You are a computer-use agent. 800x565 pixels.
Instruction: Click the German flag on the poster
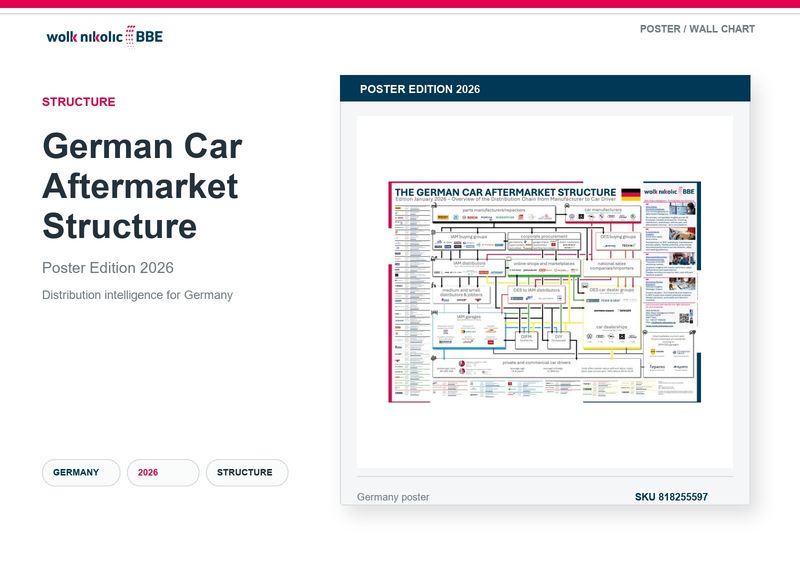(x=631, y=194)
